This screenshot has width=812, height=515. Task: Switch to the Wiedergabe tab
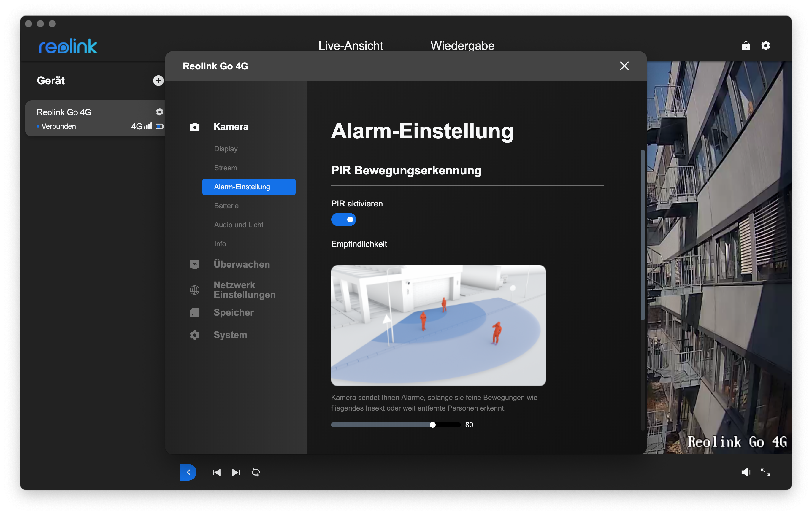(x=462, y=45)
